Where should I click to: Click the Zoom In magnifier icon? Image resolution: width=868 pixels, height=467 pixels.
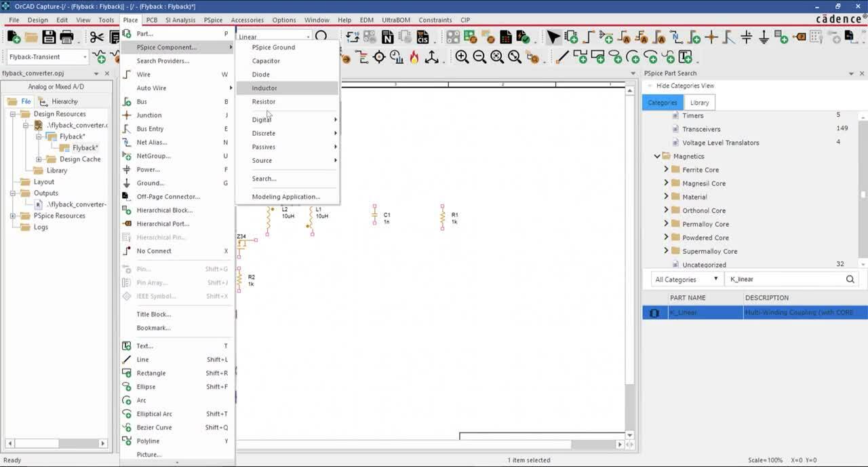click(x=462, y=57)
